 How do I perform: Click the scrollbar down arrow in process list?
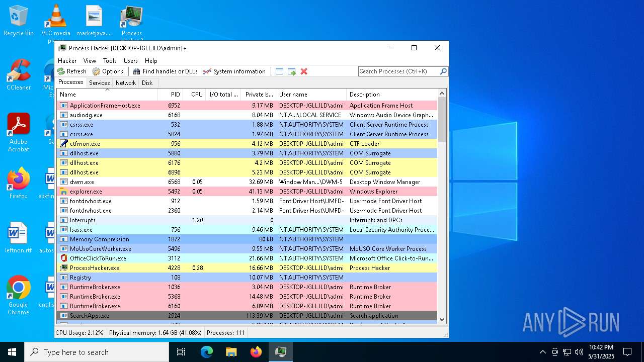coord(442,319)
